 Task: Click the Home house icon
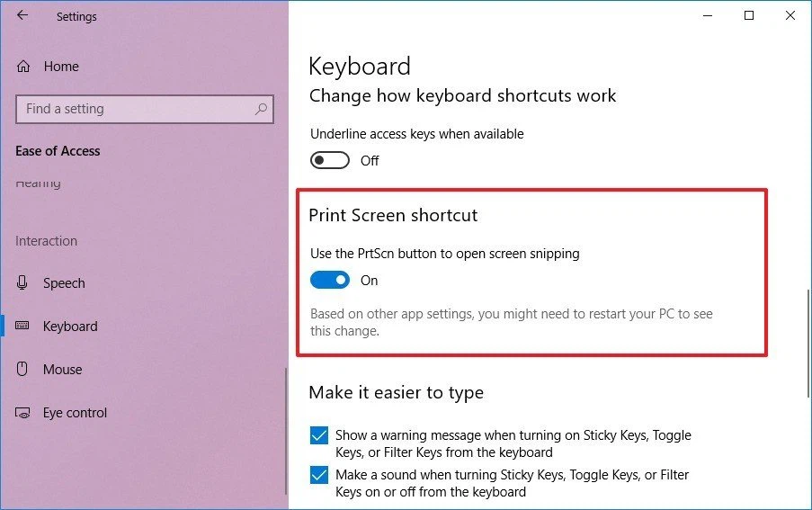(23, 67)
